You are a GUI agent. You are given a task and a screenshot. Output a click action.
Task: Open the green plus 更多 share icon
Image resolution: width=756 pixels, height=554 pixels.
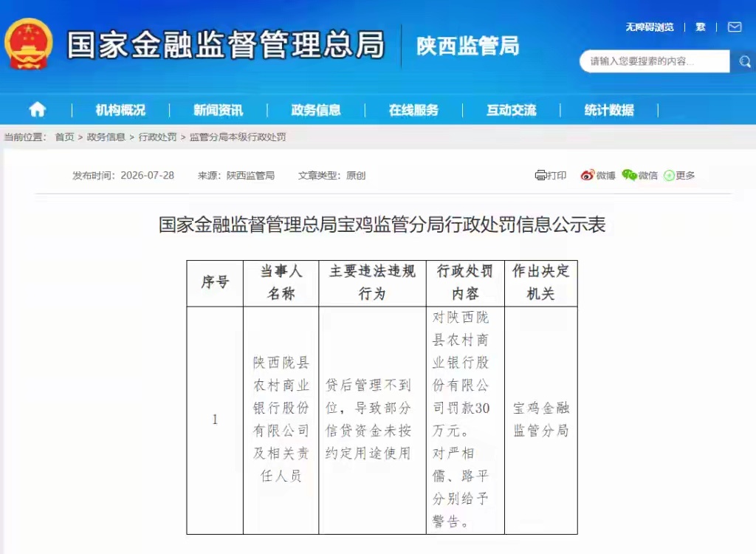pyautogui.click(x=669, y=176)
